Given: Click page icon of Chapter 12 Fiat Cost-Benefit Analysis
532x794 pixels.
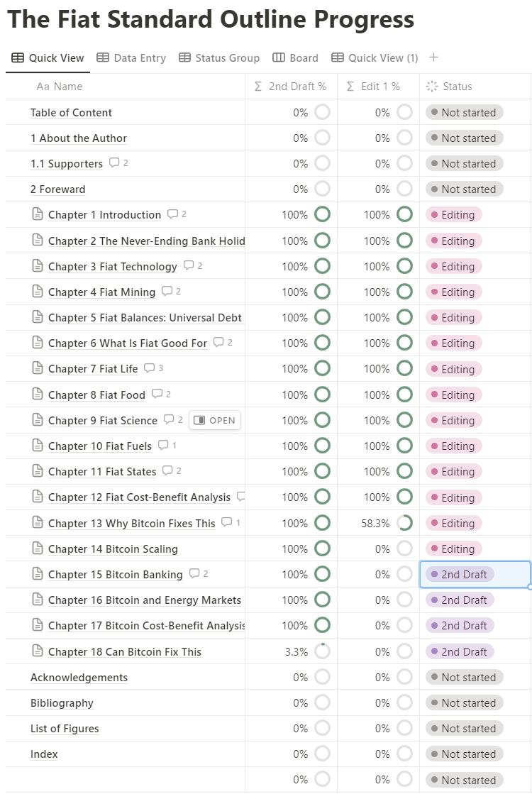Looking at the screenshot, I should click(x=38, y=497).
